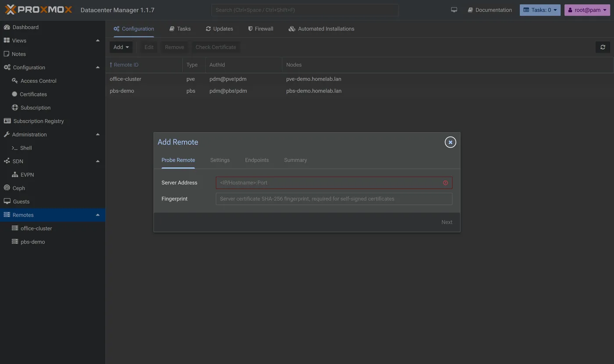
Task: Select the Endpoints wizard tab
Action: tap(257, 160)
